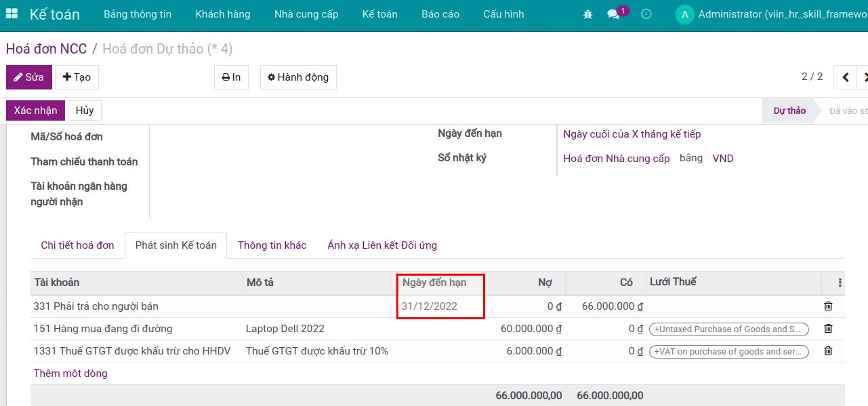
Task: Delete the 331 Phải trả cho người bán line
Action: coord(828,306)
